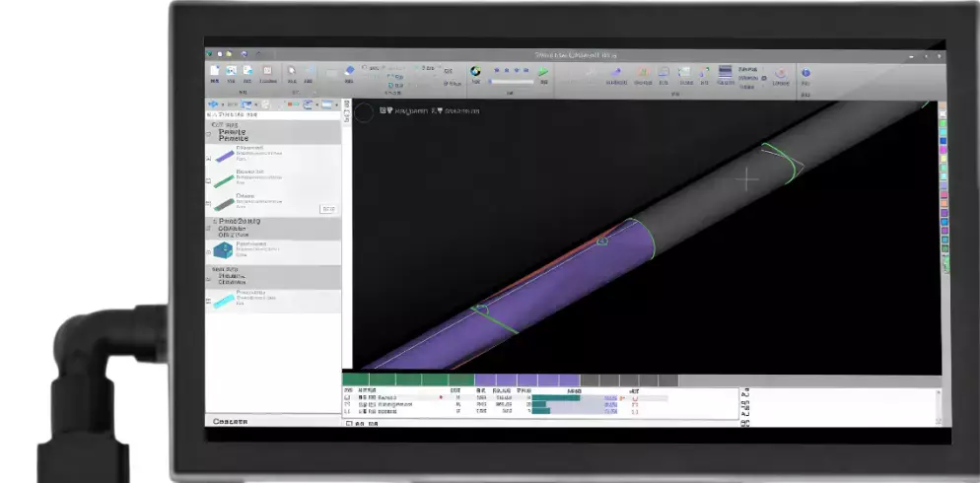Open the blue info icon in the ribbon
The image size is (980, 483).
click(x=805, y=73)
